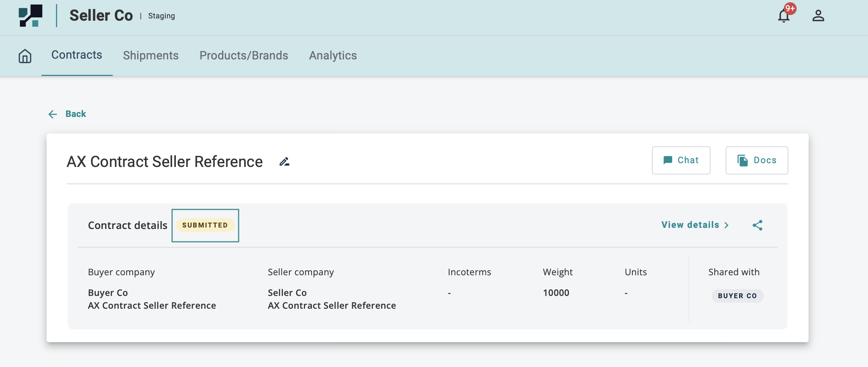Open the Docs button
868x367 pixels.
pyautogui.click(x=756, y=160)
